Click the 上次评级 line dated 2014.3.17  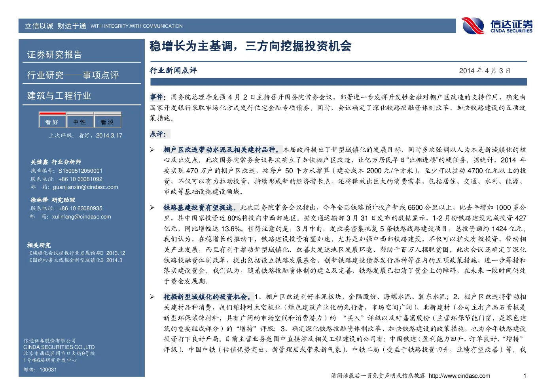point(85,135)
